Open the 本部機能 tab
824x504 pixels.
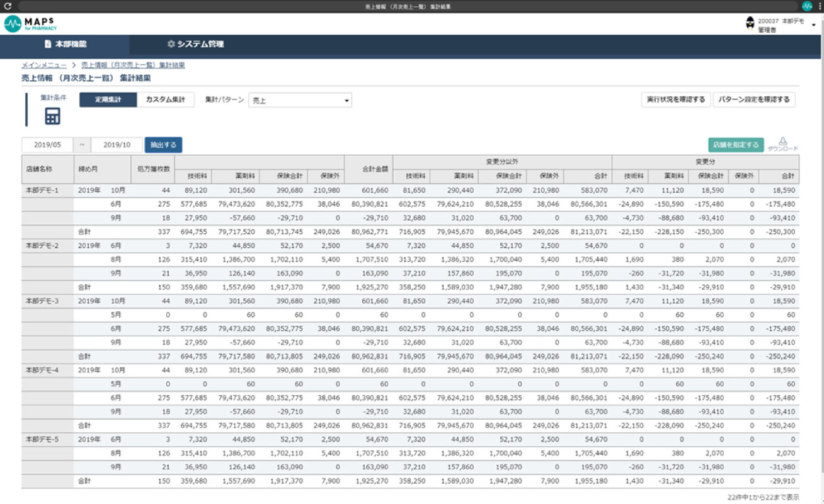[x=65, y=44]
